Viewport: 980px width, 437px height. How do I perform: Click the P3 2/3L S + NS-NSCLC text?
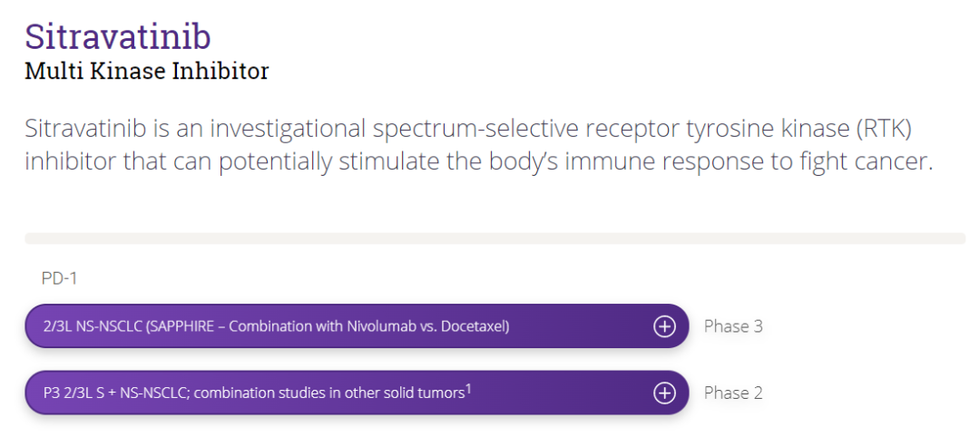(114, 393)
